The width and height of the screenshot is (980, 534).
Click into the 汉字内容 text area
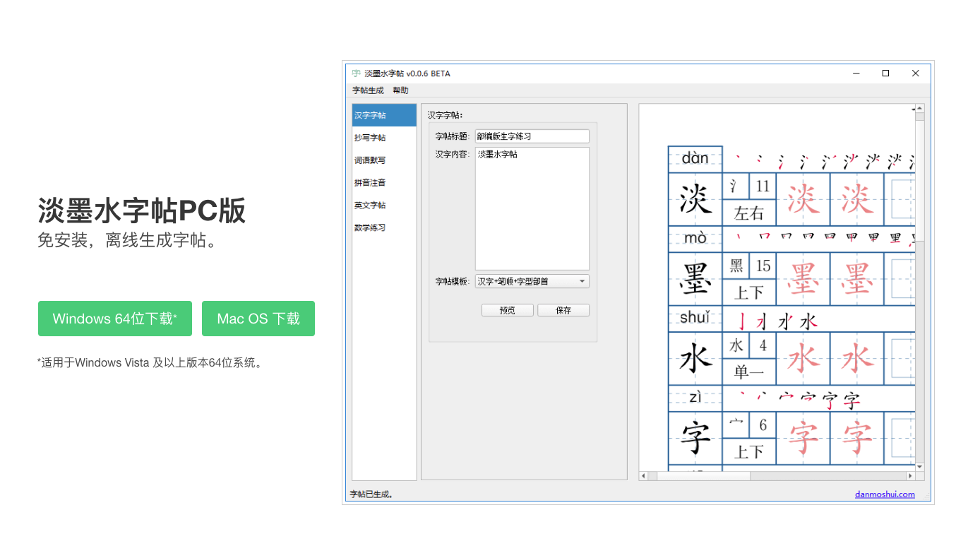532,208
